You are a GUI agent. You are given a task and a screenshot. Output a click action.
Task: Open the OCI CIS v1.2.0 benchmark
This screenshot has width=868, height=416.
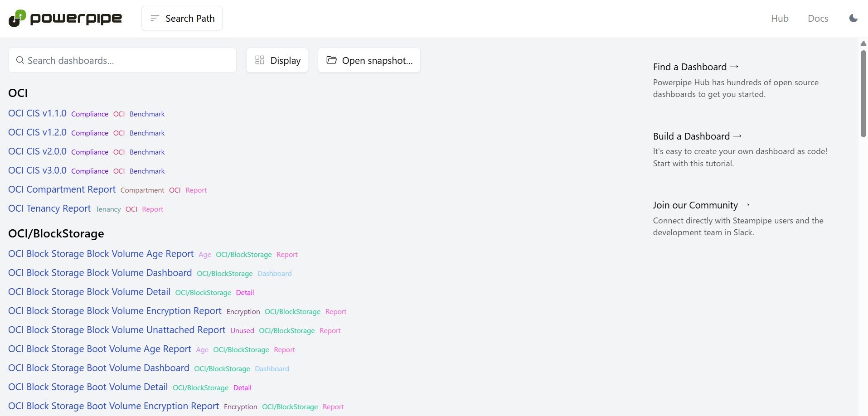[37, 132]
